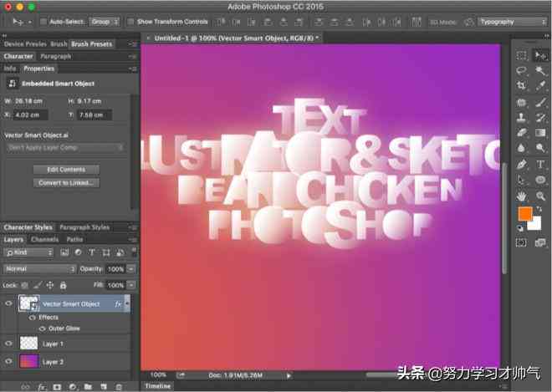This screenshot has height=392, width=552.
Task: Toggle lock image pixels
Action: [x=38, y=285]
